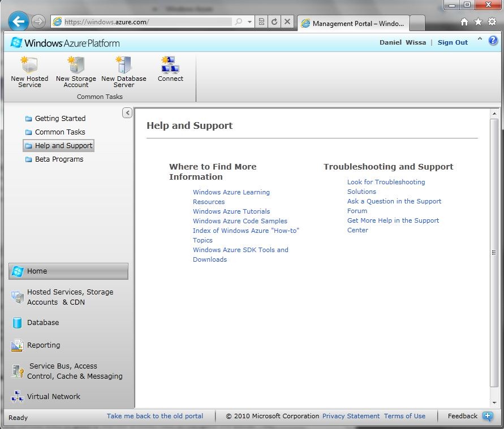Open the Connect task
The image size is (504, 429).
tap(170, 69)
